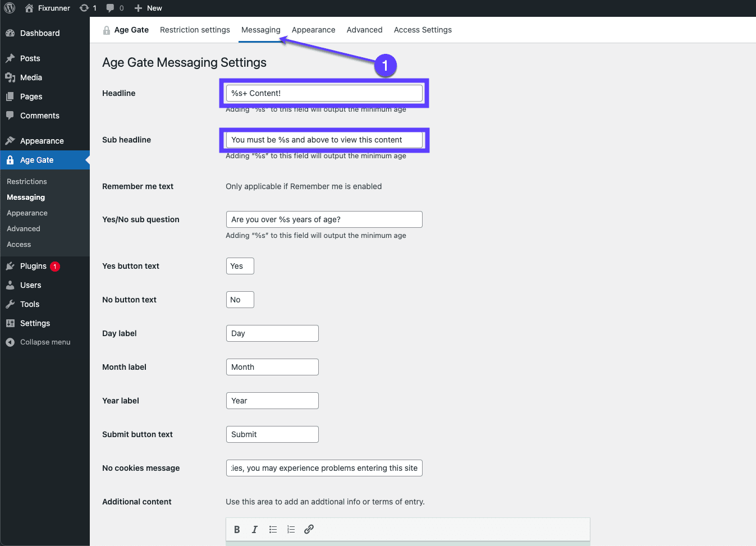Click Collapse menu text
756x546 pixels.
click(45, 342)
